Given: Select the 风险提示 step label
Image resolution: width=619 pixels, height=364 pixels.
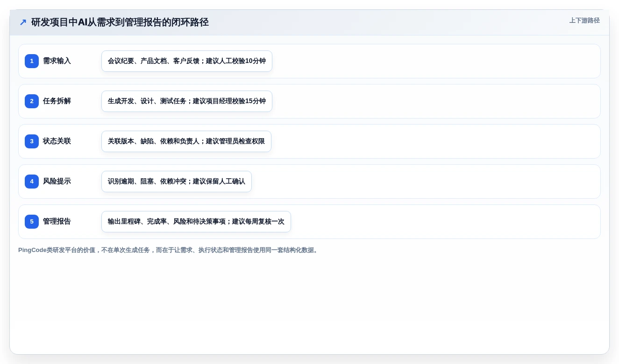Looking at the screenshot, I should tap(57, 182).
